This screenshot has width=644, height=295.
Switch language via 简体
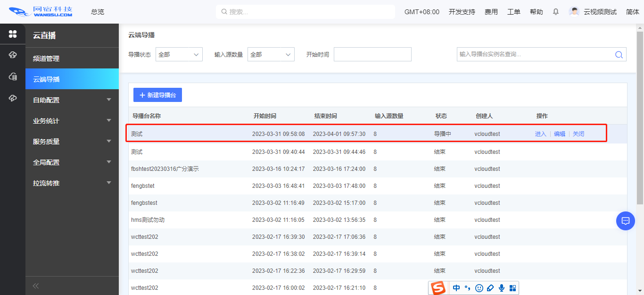tap(633, 12)
